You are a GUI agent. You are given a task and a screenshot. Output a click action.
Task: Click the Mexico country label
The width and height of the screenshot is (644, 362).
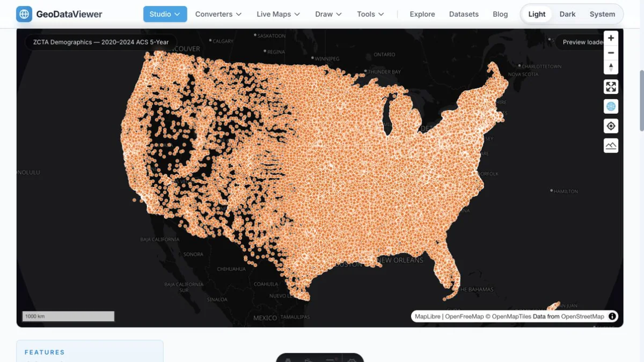click(x=265, y=318)
